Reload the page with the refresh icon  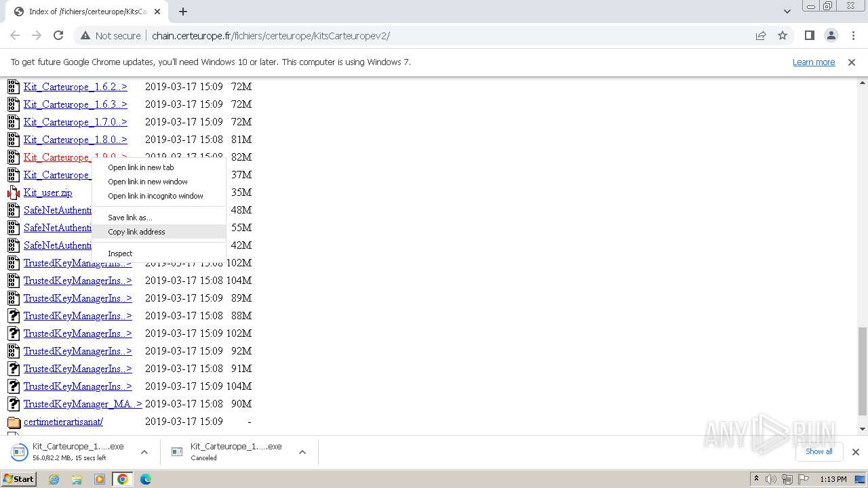pyautogui.click(x=58, y=35)
